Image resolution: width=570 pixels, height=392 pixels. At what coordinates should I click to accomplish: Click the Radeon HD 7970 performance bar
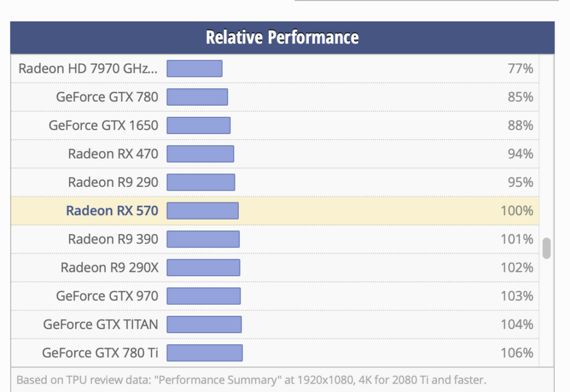(194, 68)
